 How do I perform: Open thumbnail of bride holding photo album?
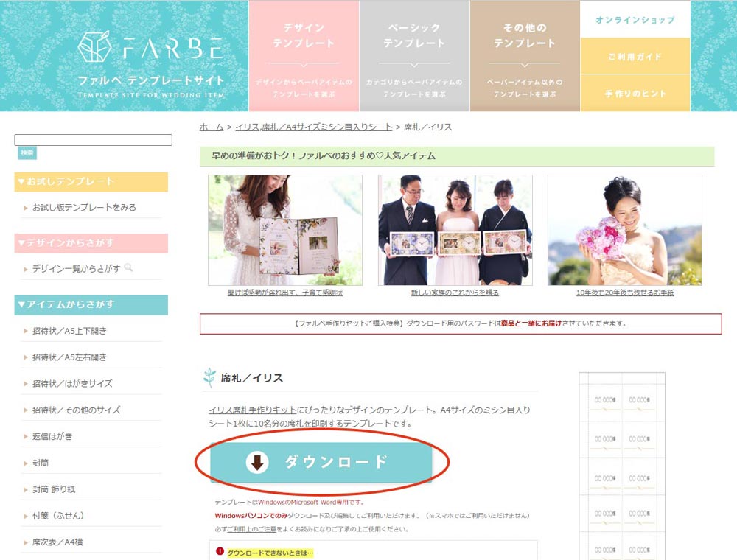[x=285, y=230]
